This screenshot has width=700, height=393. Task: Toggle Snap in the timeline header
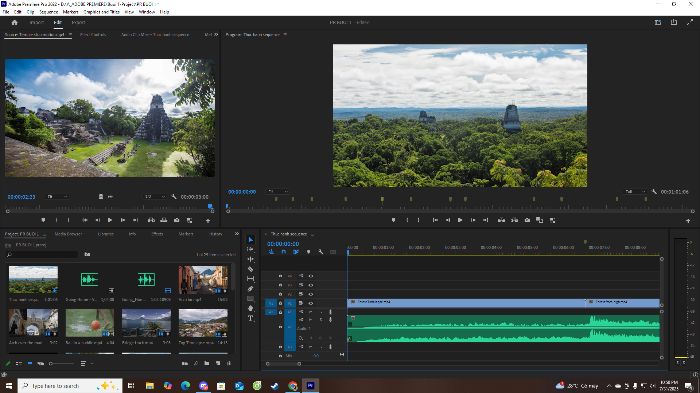(283, 252)
